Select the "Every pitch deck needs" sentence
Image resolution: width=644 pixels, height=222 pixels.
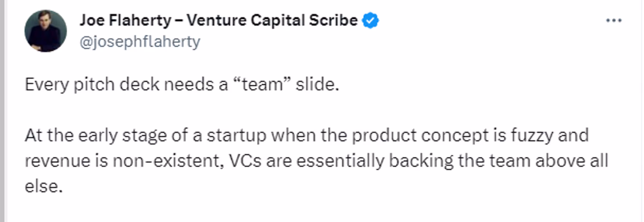(x=182, y=85)
